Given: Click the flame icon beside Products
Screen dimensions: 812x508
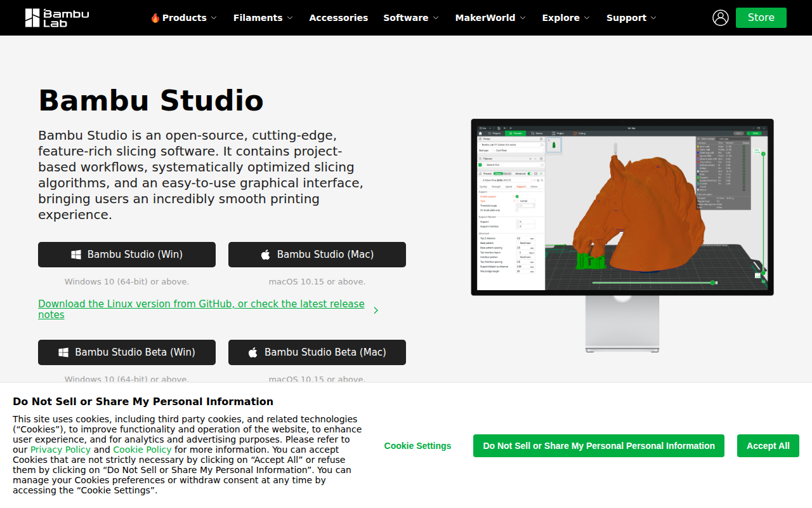Looking at the screenshot, I should pyautogui.click(x=155, y=18).
